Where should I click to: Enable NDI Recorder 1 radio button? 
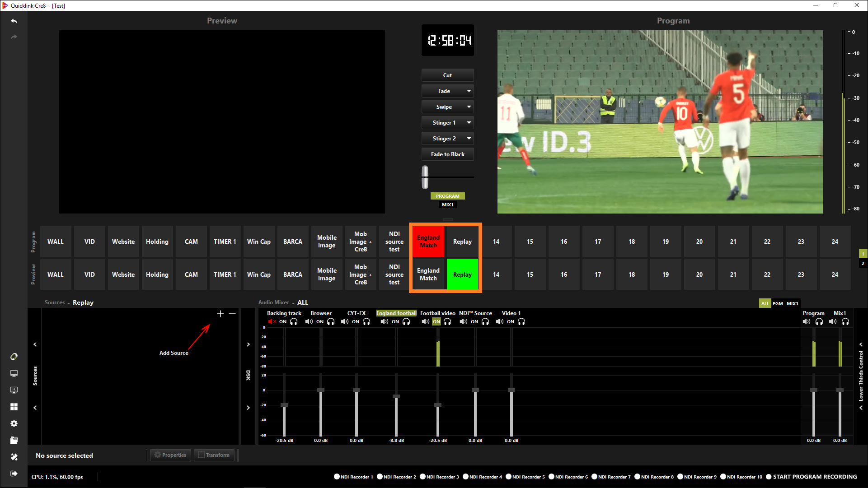pos(337,477)
